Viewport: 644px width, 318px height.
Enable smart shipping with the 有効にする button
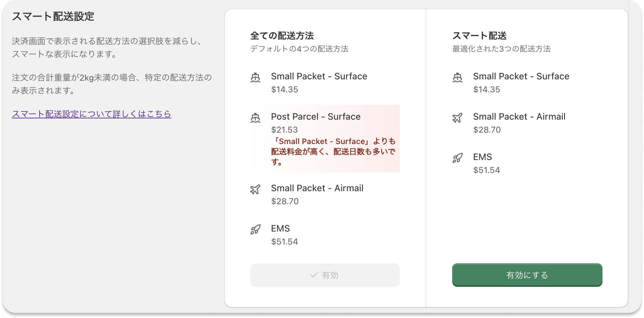pos(527,275)
